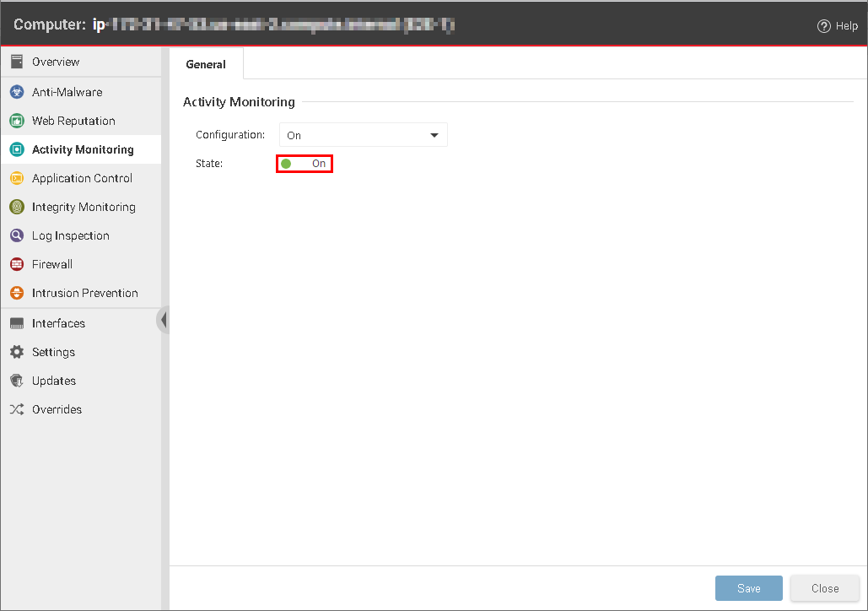Select the Intrusion Prevention icon
868x611 pixels.
(x=19, y=293)
